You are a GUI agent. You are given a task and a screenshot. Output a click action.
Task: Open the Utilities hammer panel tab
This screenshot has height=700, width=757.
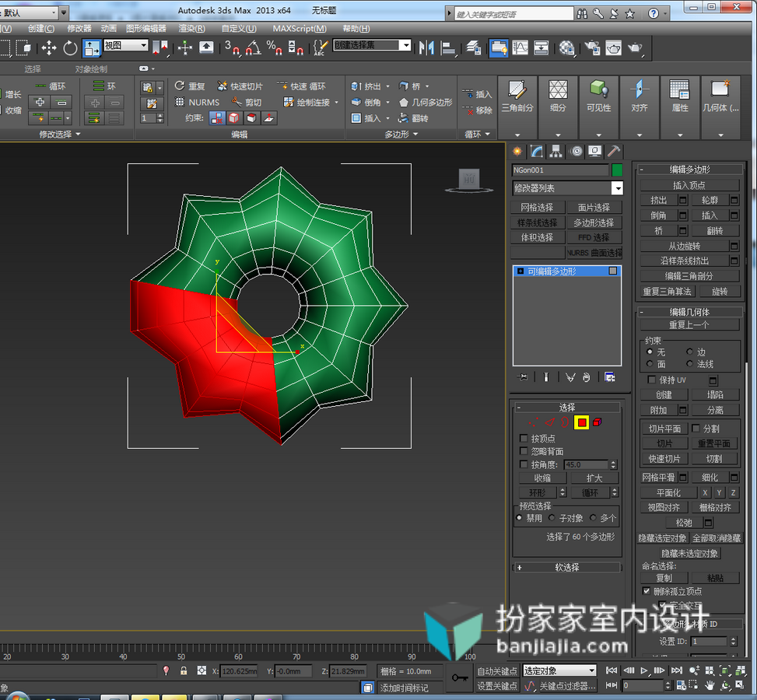614,152
